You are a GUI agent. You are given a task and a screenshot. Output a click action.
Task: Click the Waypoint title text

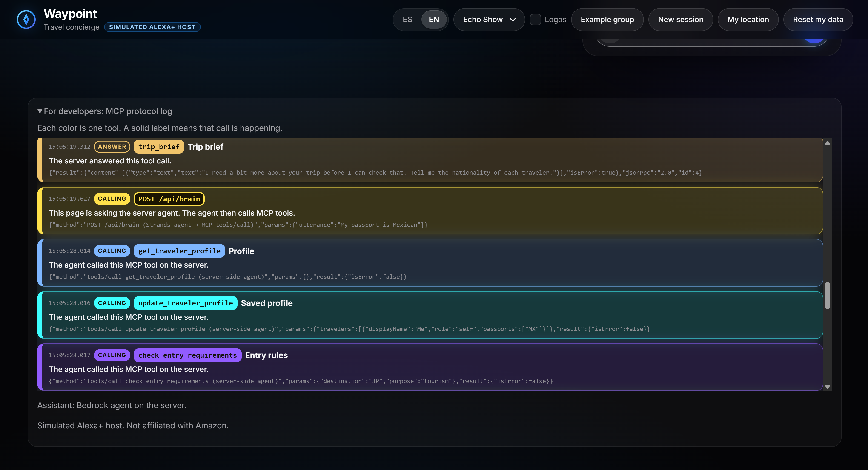tap(70, 14)
